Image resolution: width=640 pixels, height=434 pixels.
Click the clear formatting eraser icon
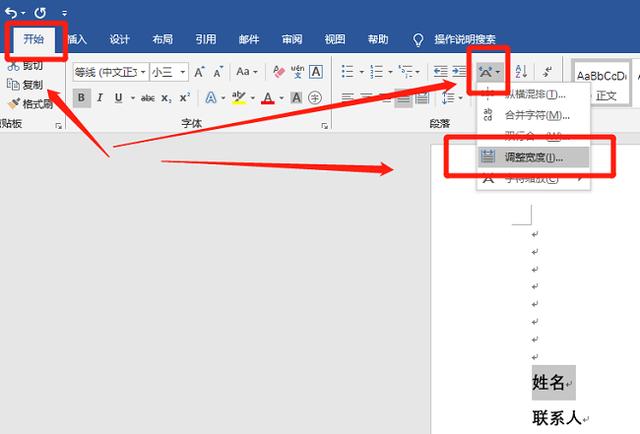(x=278, y=72)
